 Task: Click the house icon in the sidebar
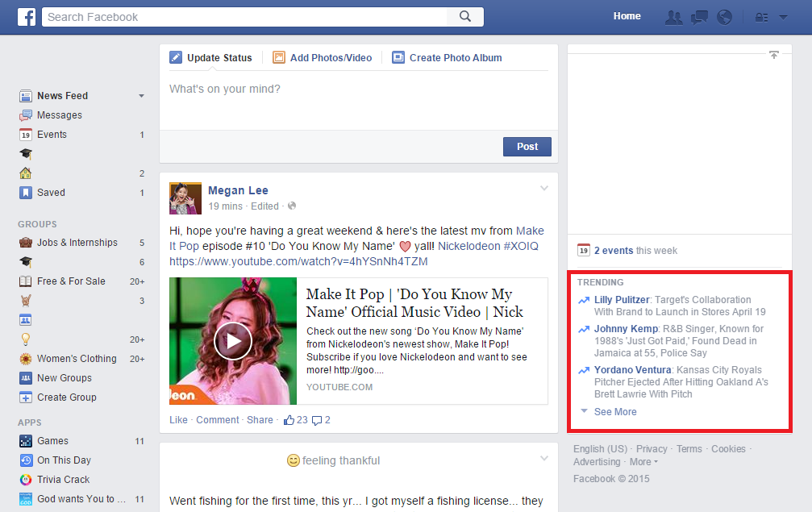click(25, 173)
